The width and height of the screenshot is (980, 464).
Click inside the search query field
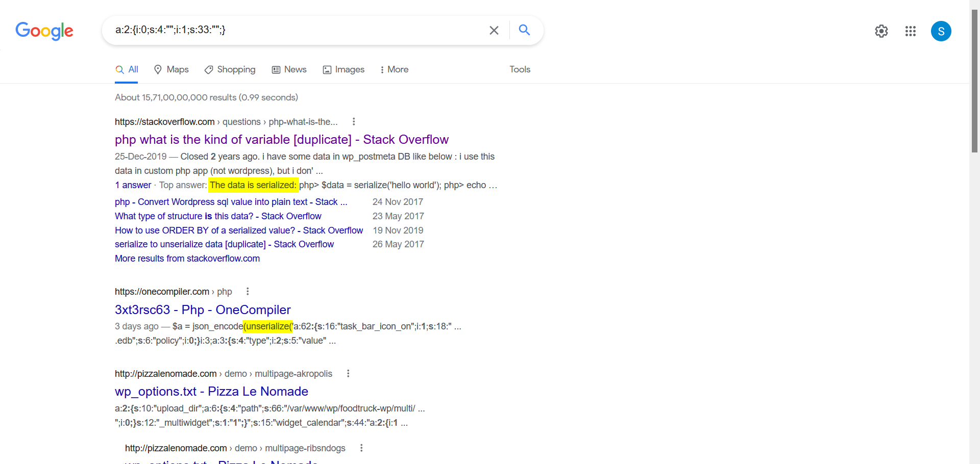point(296,30)
